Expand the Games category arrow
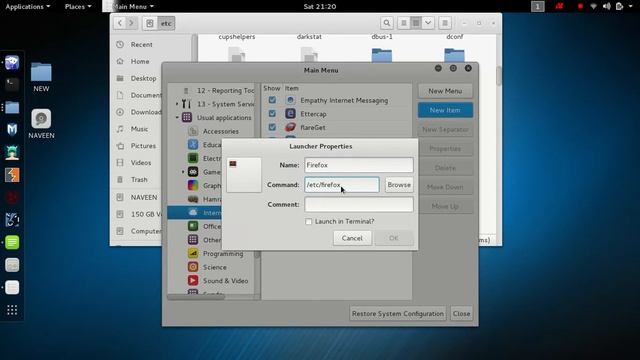 click(183, 172)
